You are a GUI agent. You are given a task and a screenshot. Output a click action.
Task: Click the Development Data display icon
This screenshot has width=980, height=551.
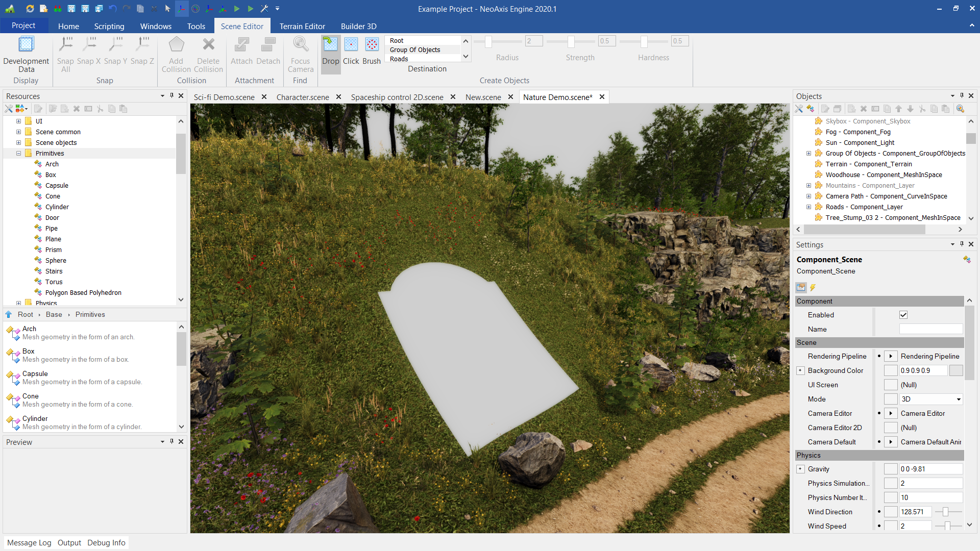click(x=26, y=45)
